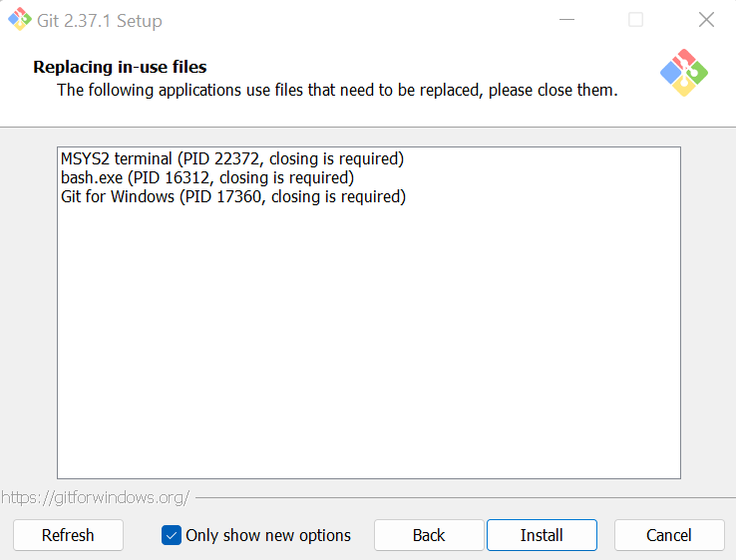Click the Git 2.37.1 Setup title text
The width and height of the screenshot is (736, 560).
[100, 21]
